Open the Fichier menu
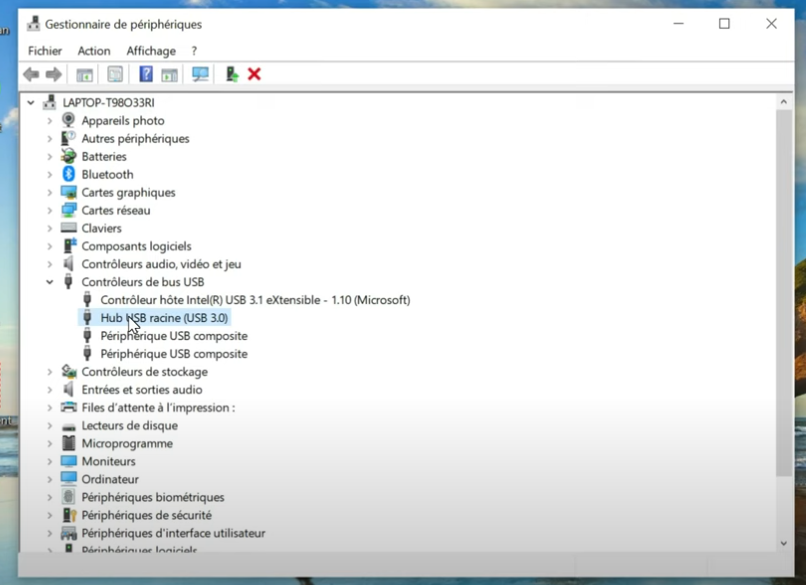The image size is (806, 585). (45, 51)
